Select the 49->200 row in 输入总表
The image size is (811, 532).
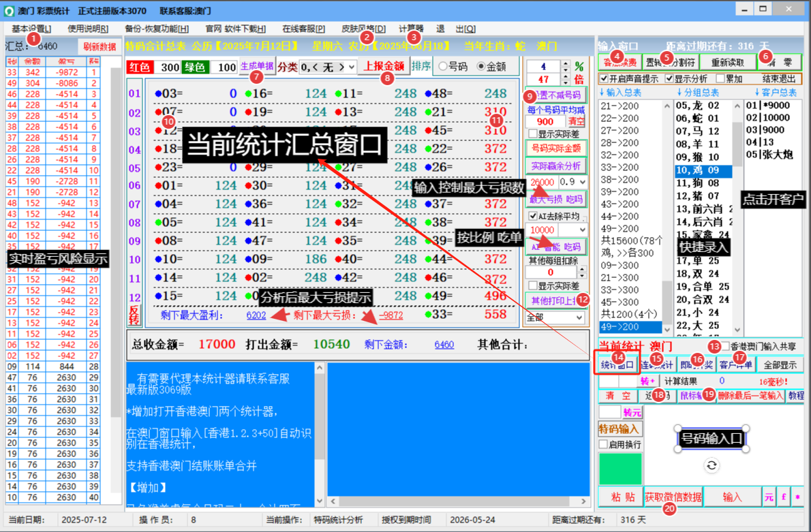(630, 327)
